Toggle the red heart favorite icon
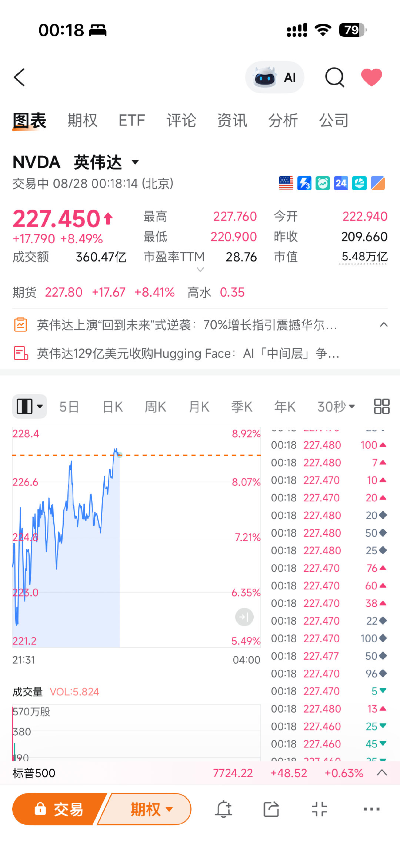The width and height of the screenshot is (400, 868). click(371, 77)
